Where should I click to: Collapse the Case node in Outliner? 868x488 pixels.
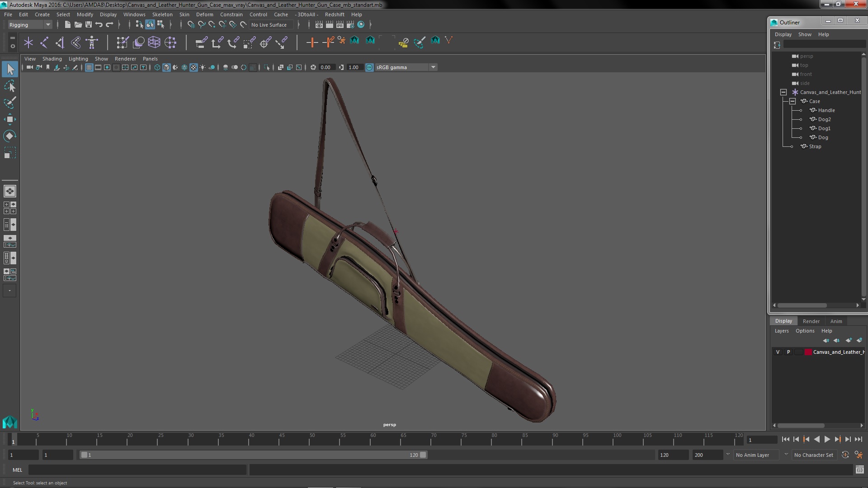tap(793, 101)
